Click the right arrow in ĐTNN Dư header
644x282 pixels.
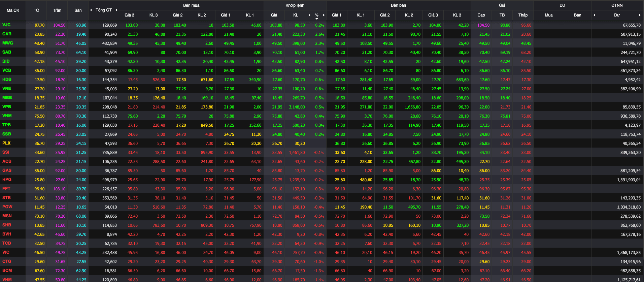pos(640,15)
